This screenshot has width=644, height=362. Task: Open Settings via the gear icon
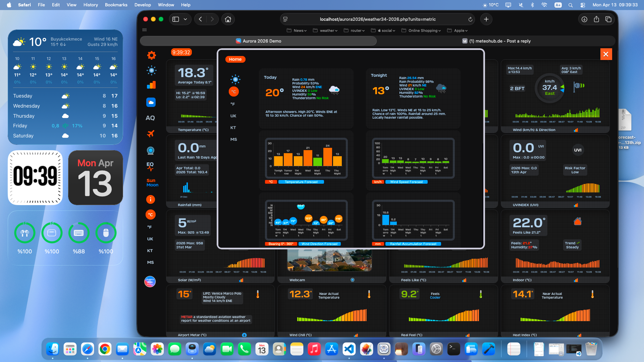tap(151, 55)
